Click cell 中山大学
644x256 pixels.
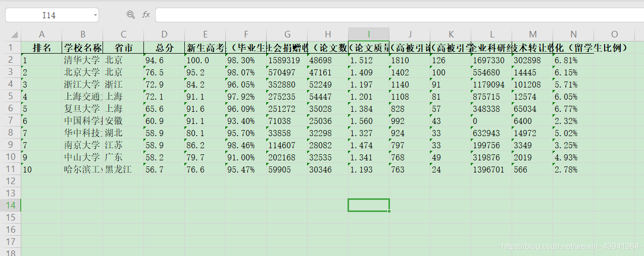pyautogui.click(x=82, y=157)
